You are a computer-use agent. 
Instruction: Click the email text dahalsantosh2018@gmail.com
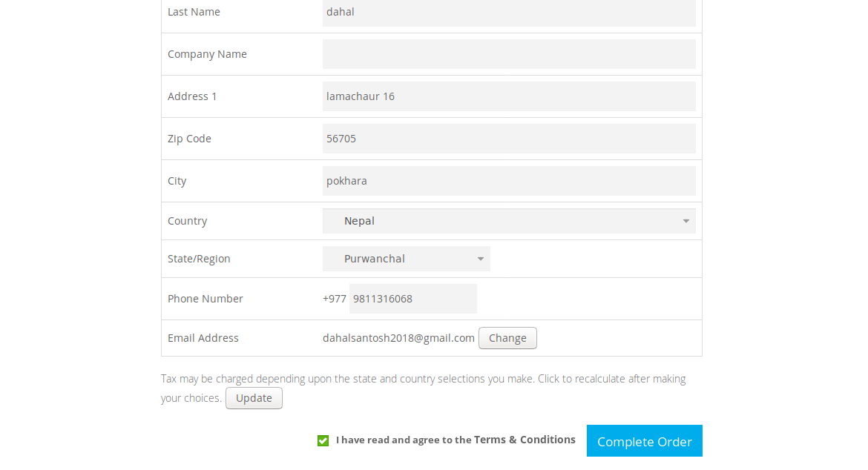398,338
